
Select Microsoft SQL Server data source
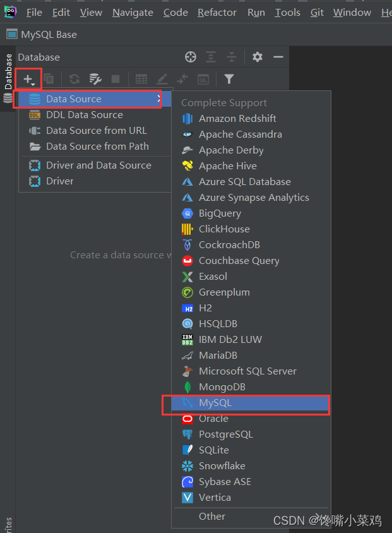[251, 371]
